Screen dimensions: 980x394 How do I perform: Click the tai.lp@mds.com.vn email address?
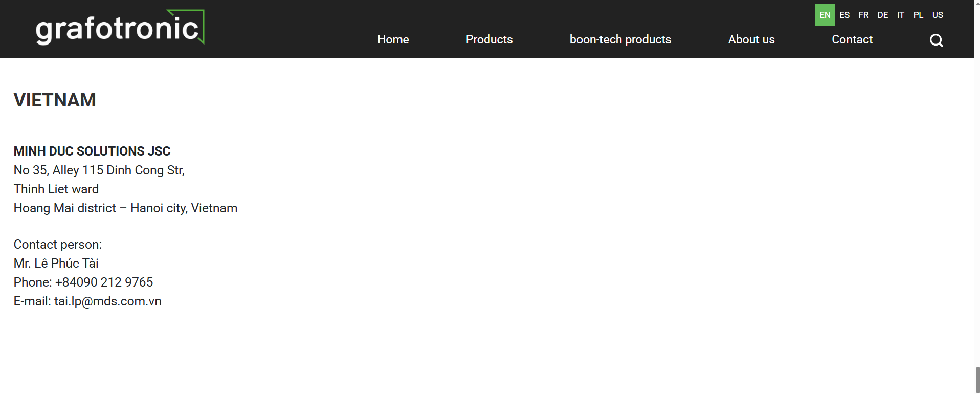[x=108, y=301]
